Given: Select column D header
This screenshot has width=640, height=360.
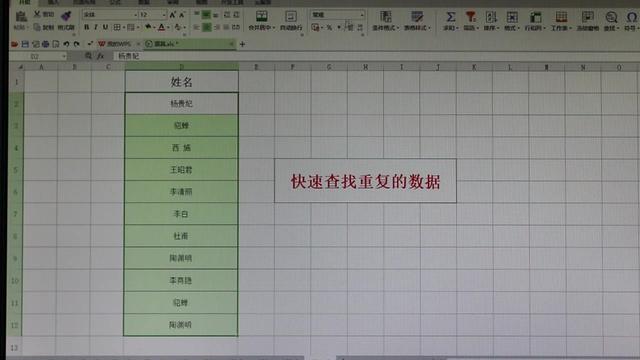Looking at the screenshot, I should pos(182,66).
